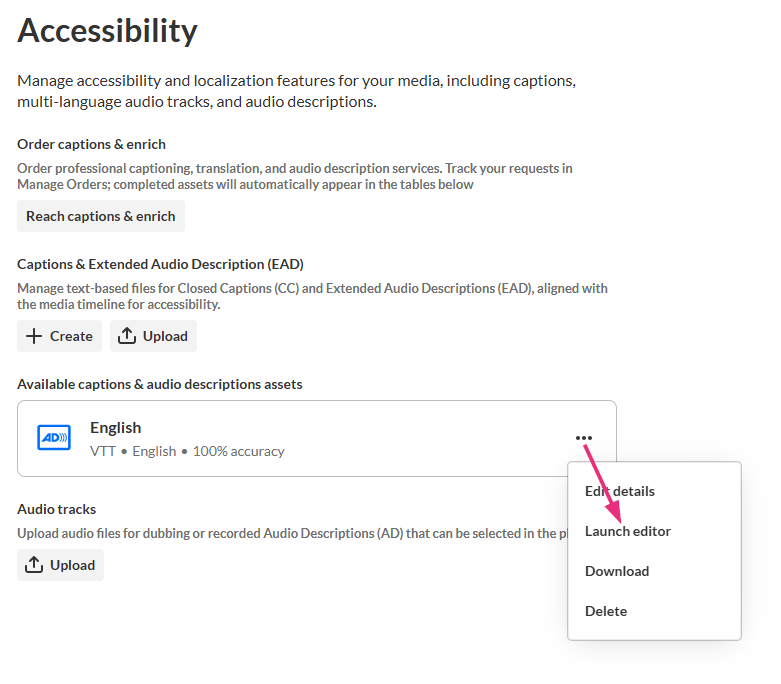Select the English asset title
Image resolution: width=781 pixels, height=684 pixels.
tap(115, 428)
